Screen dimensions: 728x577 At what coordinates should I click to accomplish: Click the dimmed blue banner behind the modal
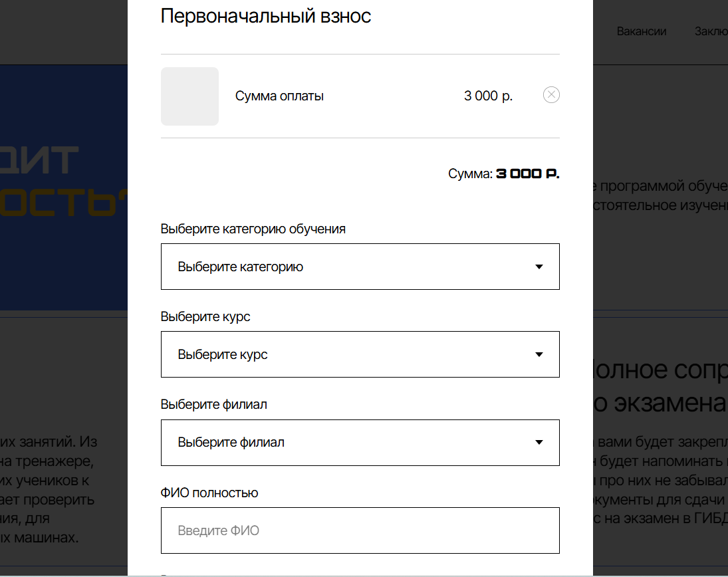click(x=64, y=187)
